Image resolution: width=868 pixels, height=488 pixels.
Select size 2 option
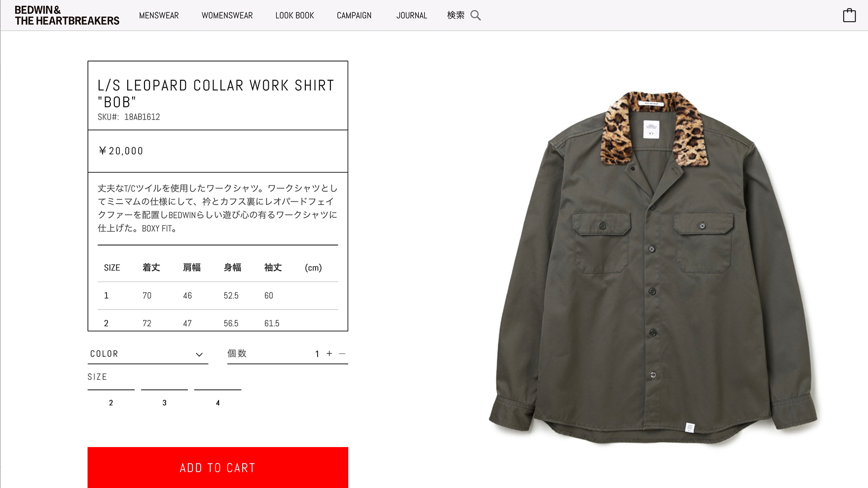(111, 403)
